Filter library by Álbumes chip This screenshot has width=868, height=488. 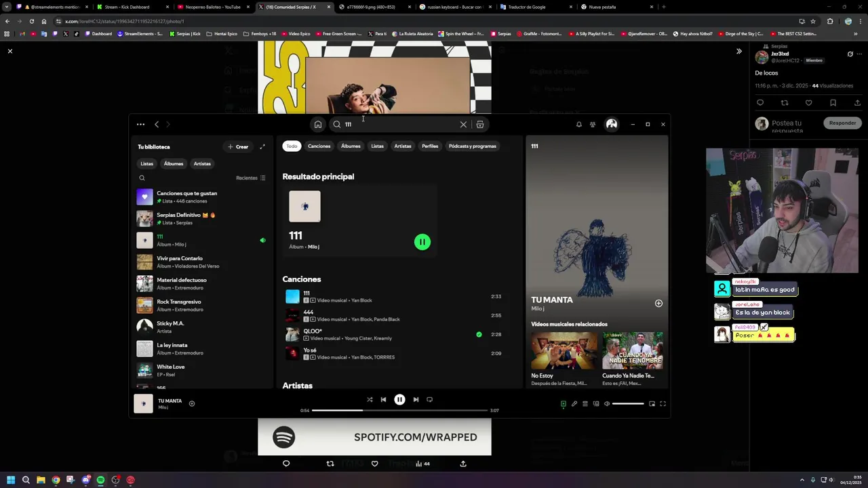tap(174, 163)
